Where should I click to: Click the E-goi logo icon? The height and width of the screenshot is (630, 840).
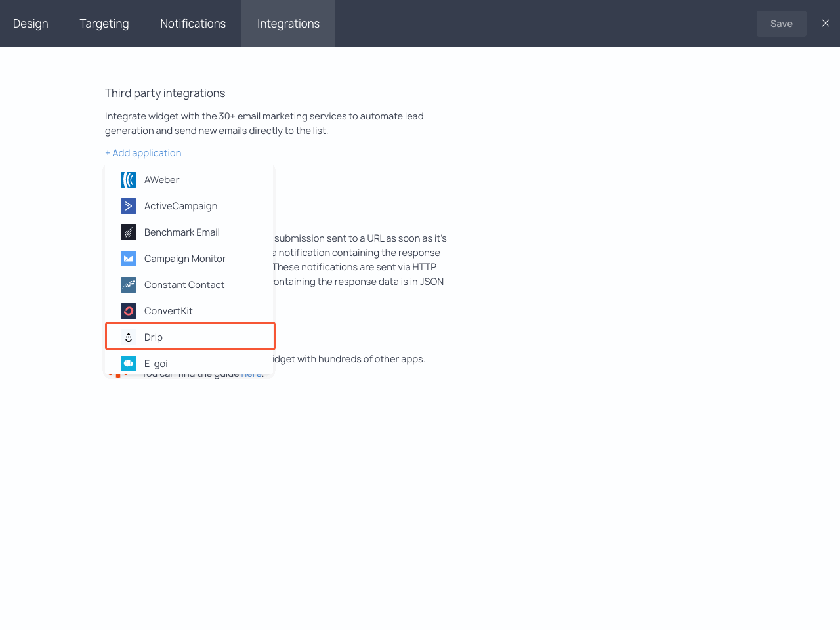[x=129, y=364]
